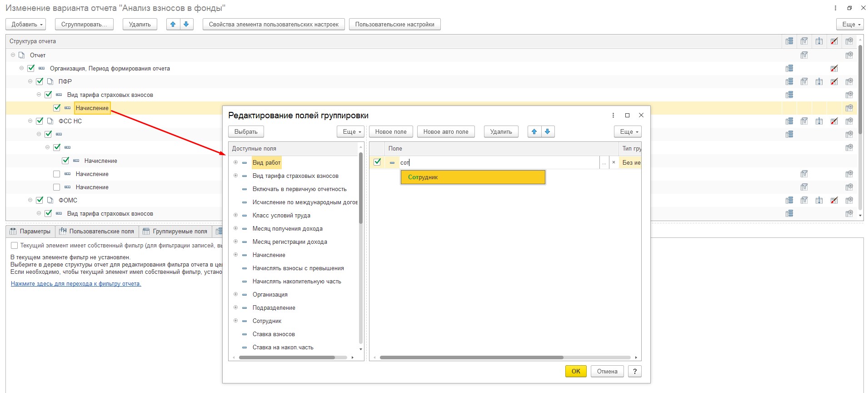Open the help question mark button

click(634, 371)
